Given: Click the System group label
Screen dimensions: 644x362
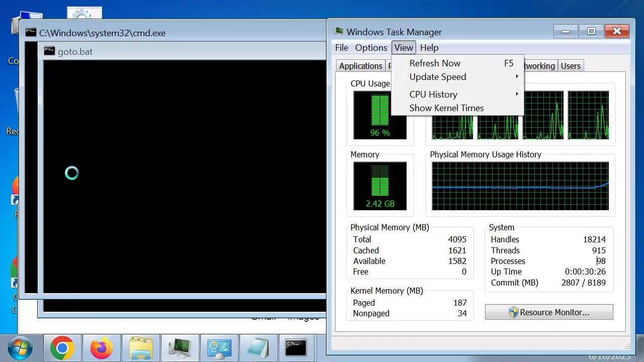Looking at the screenshot, I should click(x=502, y=227).
